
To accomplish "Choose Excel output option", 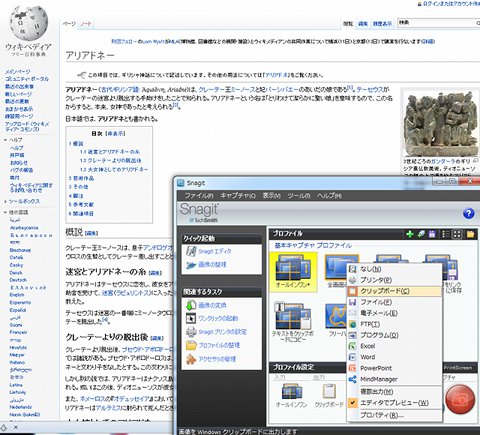I will tap(395, 346).
